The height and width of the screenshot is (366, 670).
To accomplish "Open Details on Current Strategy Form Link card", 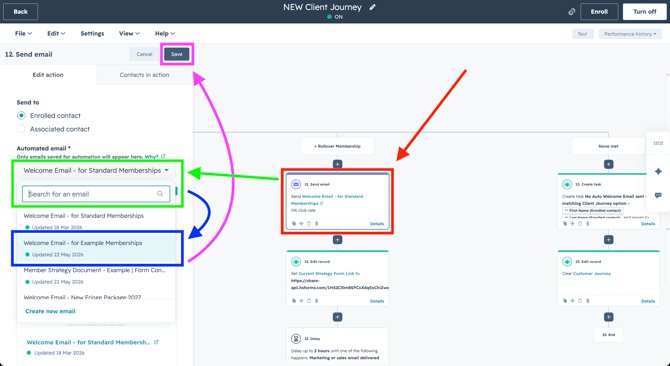I will pos(377,301).
